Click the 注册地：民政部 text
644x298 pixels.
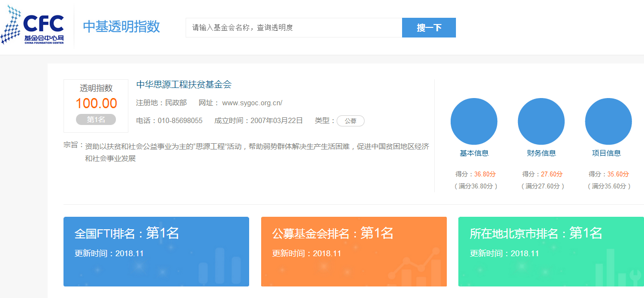pyautogui.click(x=162, y=103)
